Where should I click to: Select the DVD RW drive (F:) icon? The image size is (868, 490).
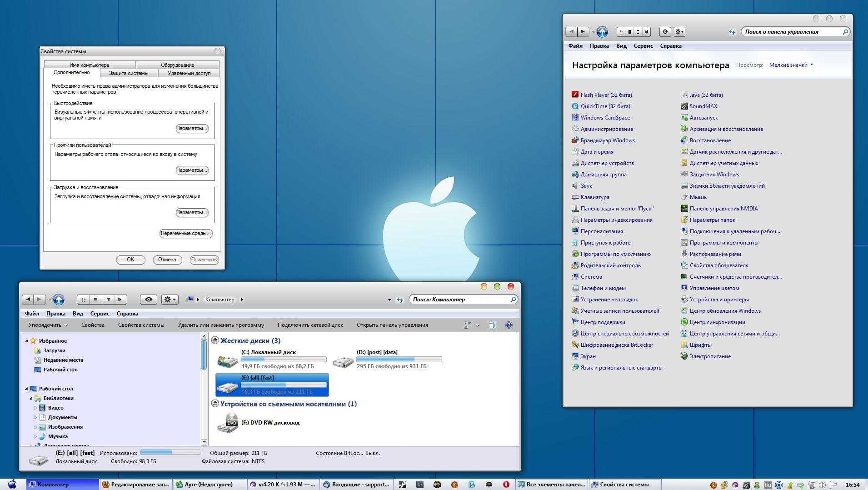pyautogui.click(x=228, y=423)
